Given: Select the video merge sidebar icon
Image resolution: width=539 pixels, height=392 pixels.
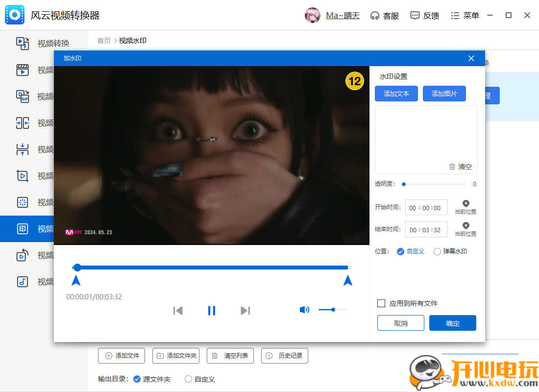Looking at the screenshot, I should click(x=23, y=149).
